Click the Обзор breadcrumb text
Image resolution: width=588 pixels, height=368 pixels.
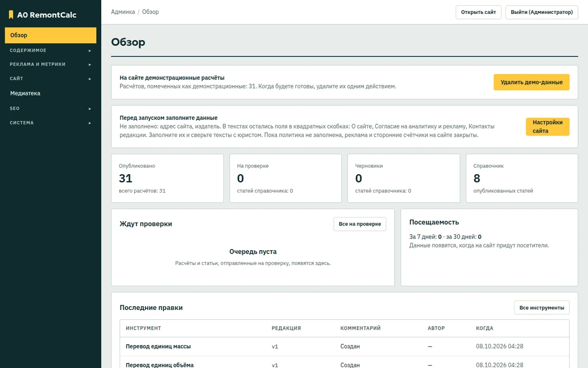coord(150,12)
